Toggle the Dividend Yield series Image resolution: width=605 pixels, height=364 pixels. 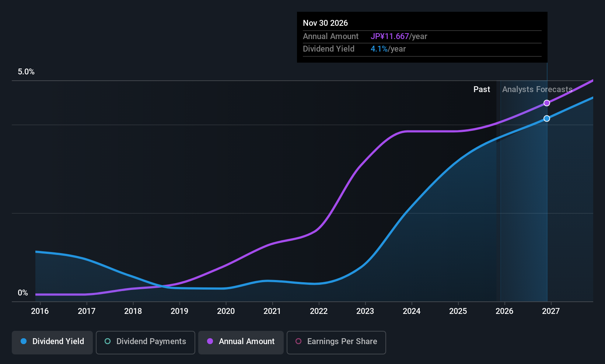tap(52, 342)
